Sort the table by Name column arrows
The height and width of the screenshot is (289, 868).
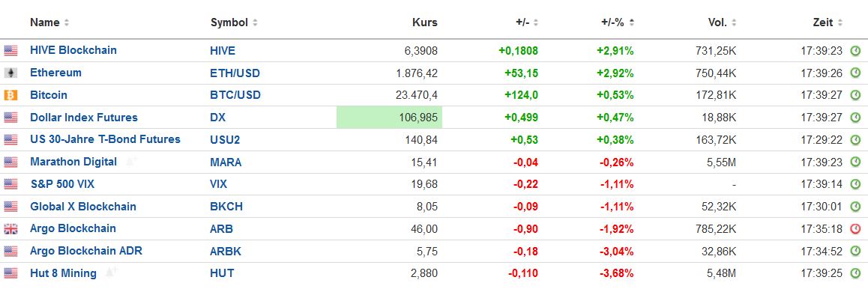click(67, 22)
